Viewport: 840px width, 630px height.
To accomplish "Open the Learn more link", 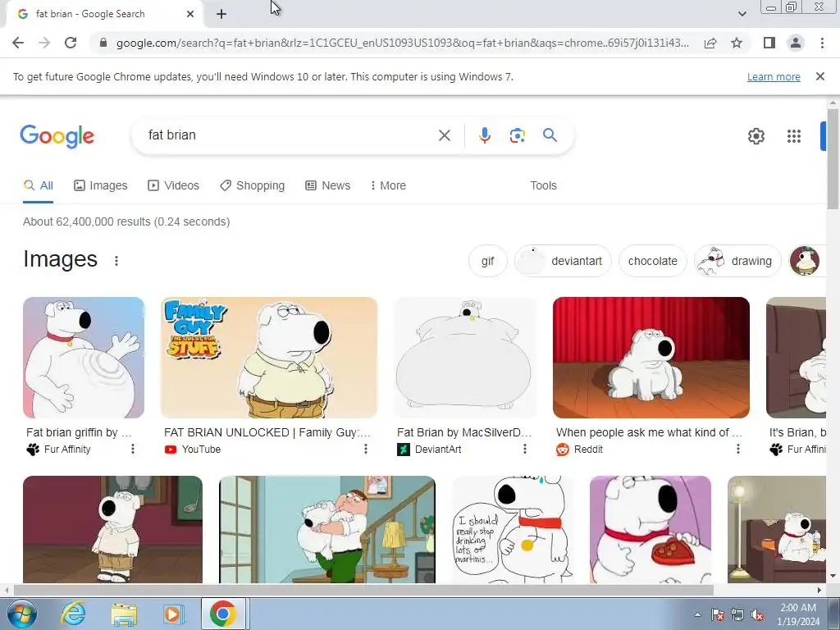I will [x=774, y=76].
